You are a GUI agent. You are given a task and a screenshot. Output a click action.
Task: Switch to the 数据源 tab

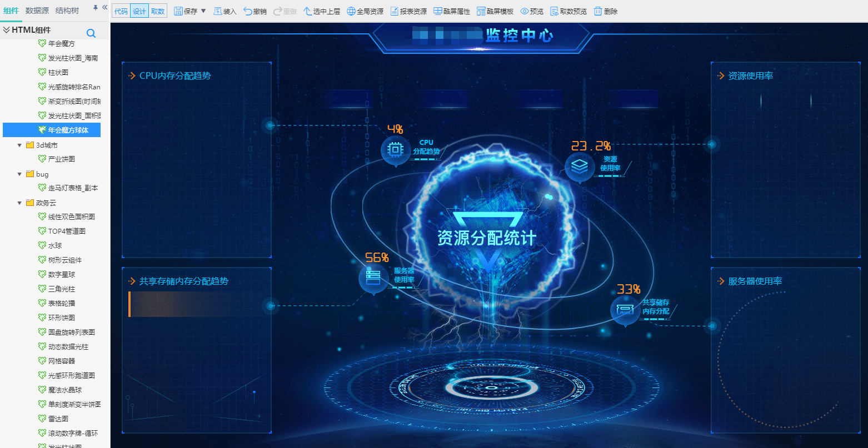coord(37,11)
